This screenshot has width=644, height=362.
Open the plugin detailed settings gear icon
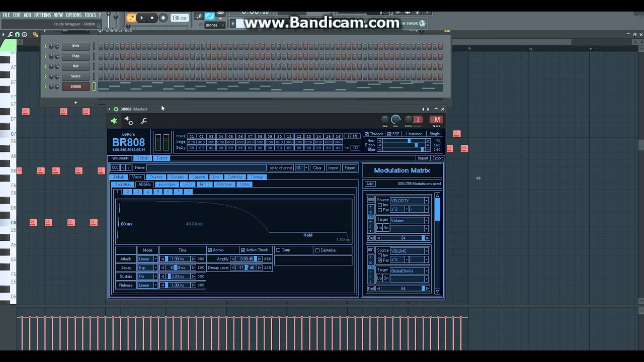[x=129, y=121]
